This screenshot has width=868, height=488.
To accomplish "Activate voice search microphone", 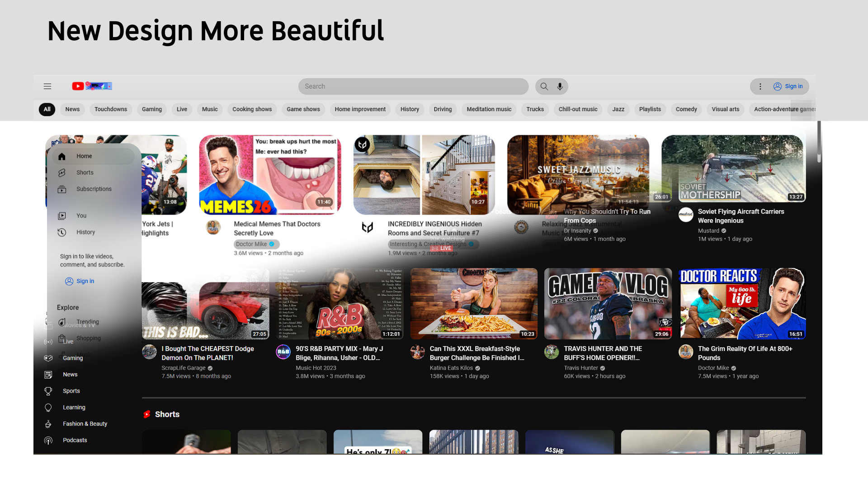I will [560, 86].
